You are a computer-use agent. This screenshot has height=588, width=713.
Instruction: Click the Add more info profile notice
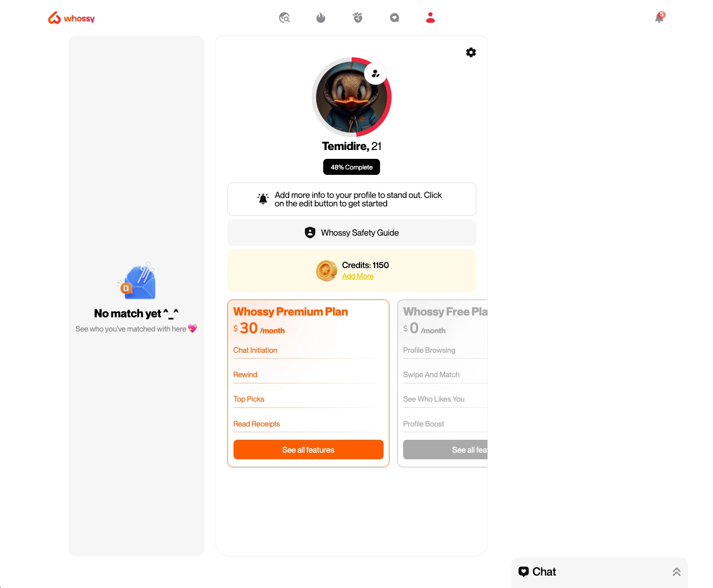[352, 199]
